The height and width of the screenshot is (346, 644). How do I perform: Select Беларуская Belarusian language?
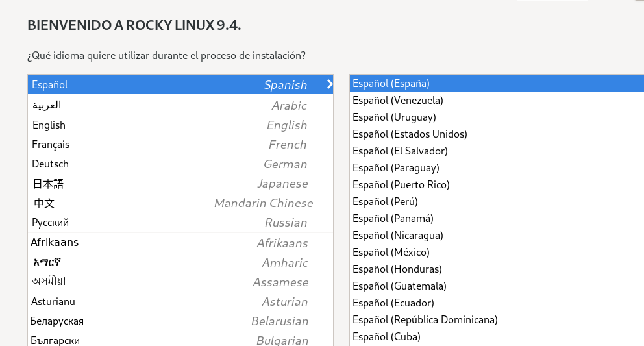tap(180, 321)
